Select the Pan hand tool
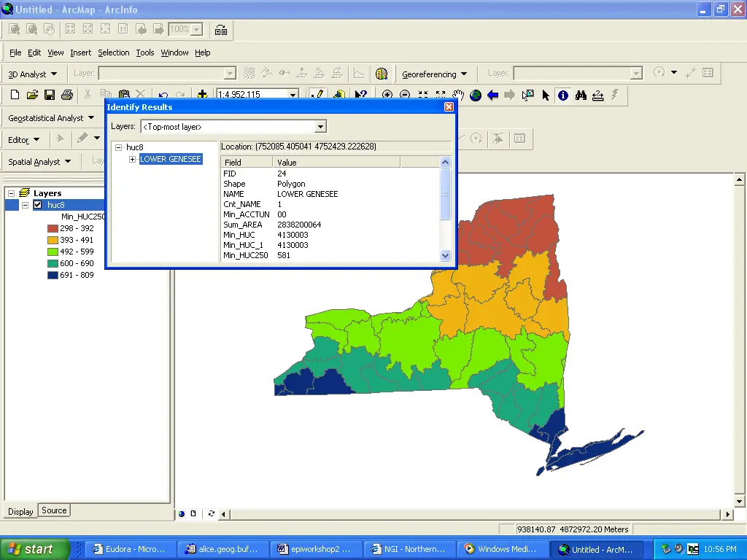 click(458, 96)
